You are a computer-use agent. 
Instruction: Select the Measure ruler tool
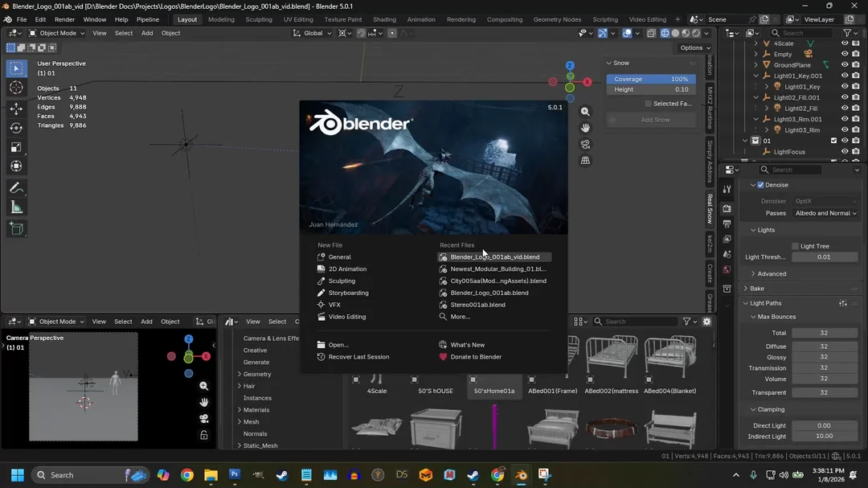[x=16, y=207]
